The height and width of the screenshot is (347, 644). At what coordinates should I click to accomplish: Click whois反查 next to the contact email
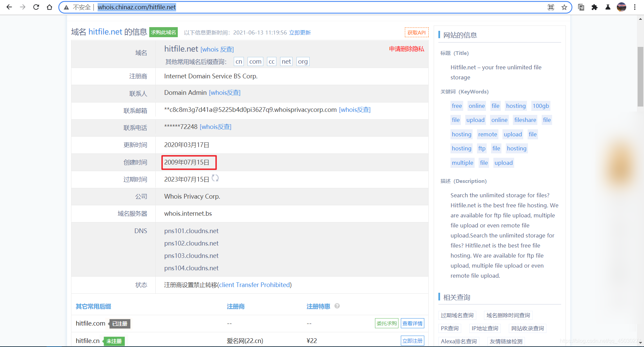pos(355,110)
